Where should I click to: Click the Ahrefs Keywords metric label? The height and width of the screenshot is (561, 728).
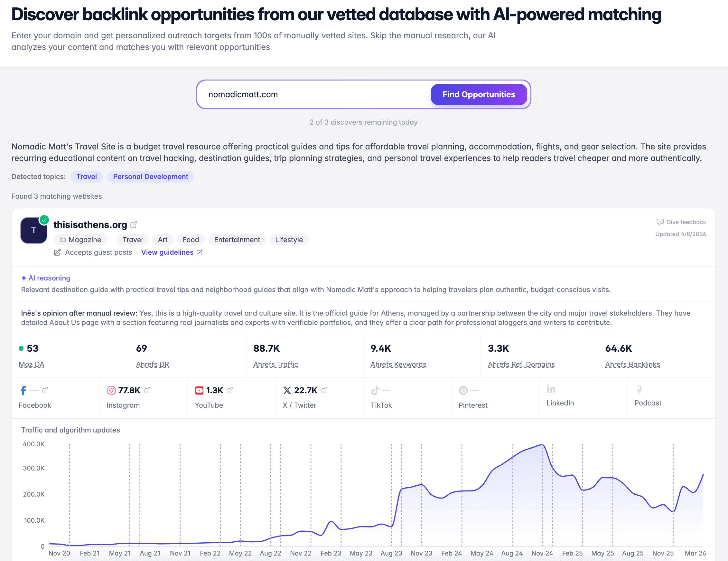pyautogui.click(x=398, y=365)
